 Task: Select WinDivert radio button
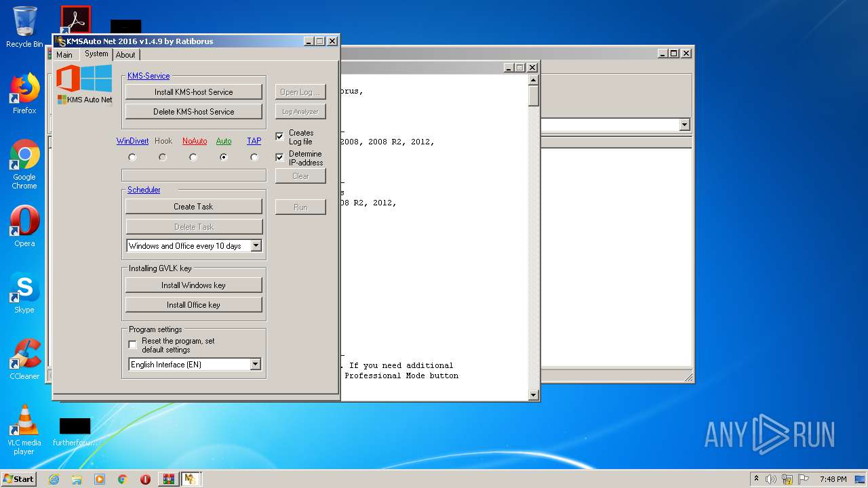point(132,157)
